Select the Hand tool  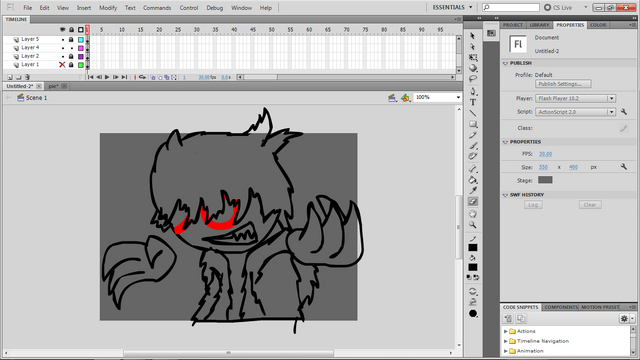473,214
